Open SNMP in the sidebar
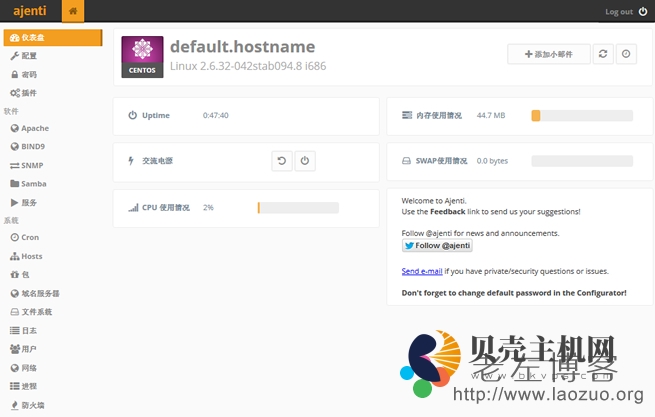Screen dimensions: 655x417 [27, 165]
